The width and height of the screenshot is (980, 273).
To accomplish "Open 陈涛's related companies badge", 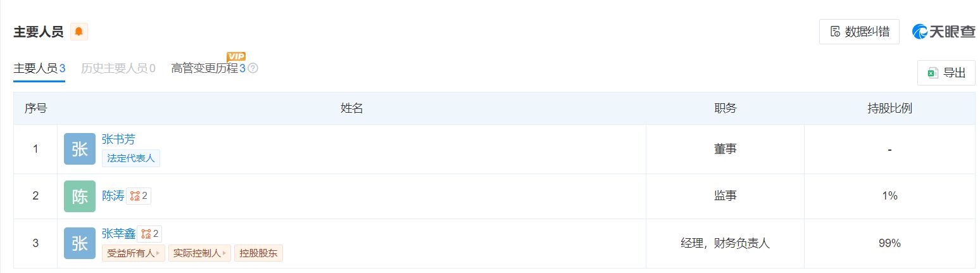I will [139, 196].
